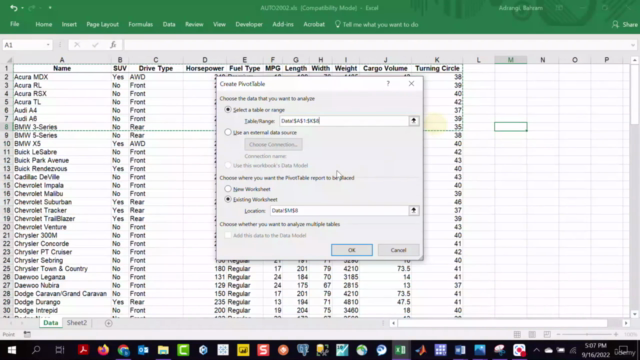640x360 pixels.
Task: Open the Undo history dropdown arrow
Action: (22, 8)
